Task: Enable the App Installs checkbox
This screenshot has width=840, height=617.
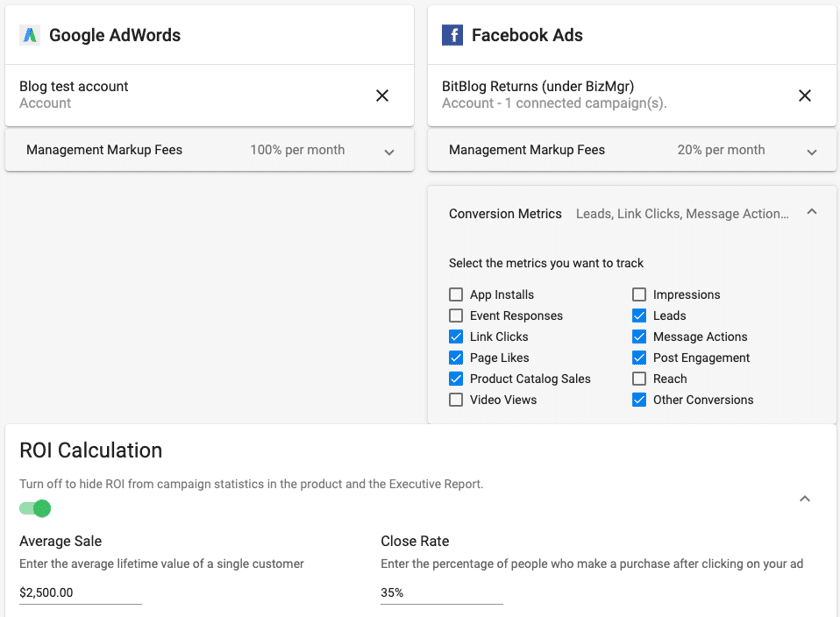Action: (456, 295)
